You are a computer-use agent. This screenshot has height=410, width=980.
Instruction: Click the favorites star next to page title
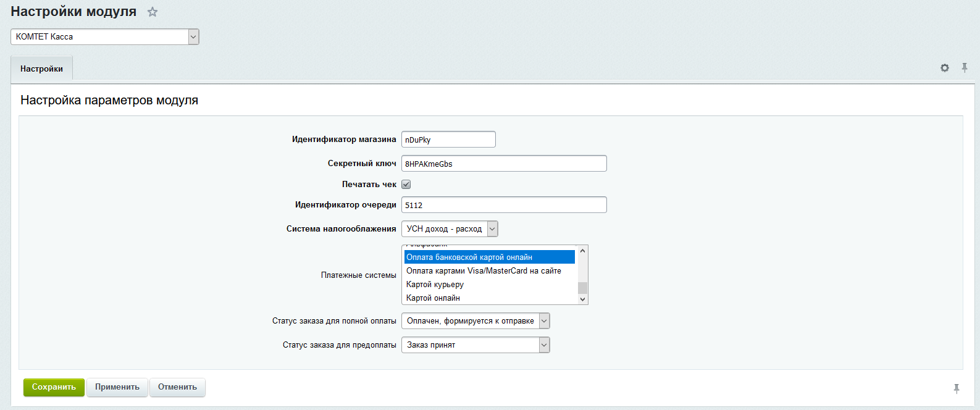153,12
